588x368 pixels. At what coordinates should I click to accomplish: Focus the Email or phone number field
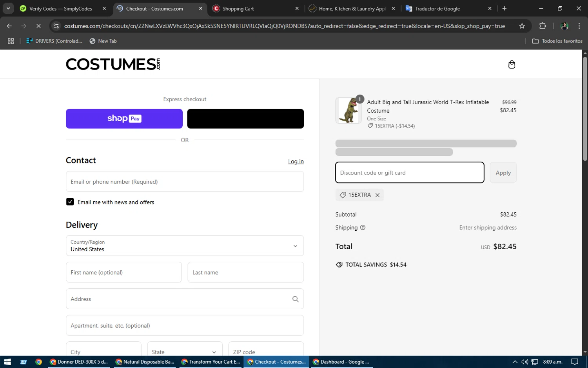185,182
